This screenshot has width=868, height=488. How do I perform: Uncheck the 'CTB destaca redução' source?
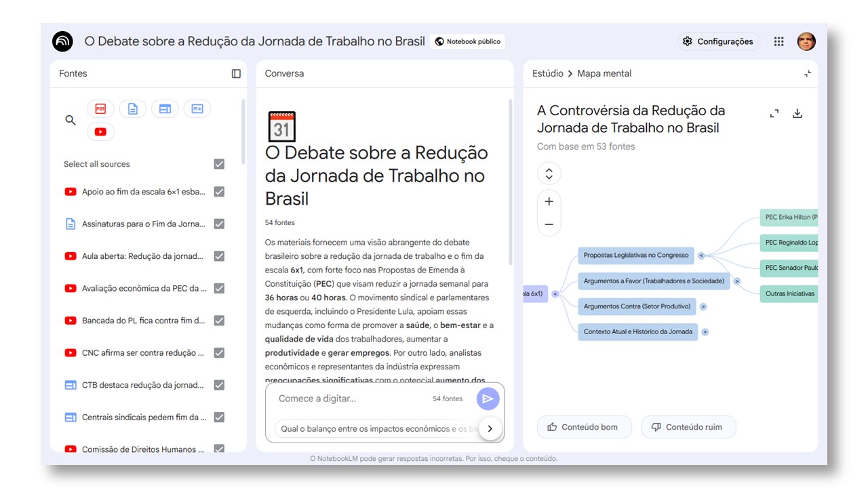(219, 385)
